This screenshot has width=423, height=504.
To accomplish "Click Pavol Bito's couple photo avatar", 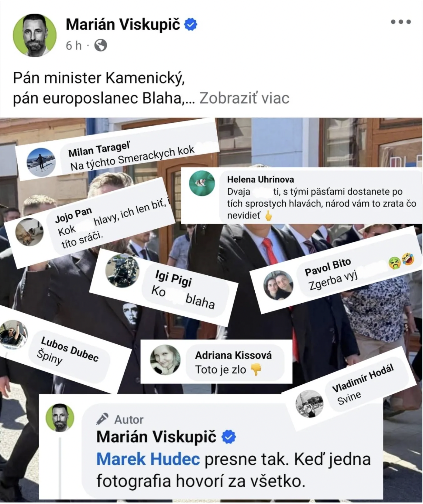I will [278, 285].
